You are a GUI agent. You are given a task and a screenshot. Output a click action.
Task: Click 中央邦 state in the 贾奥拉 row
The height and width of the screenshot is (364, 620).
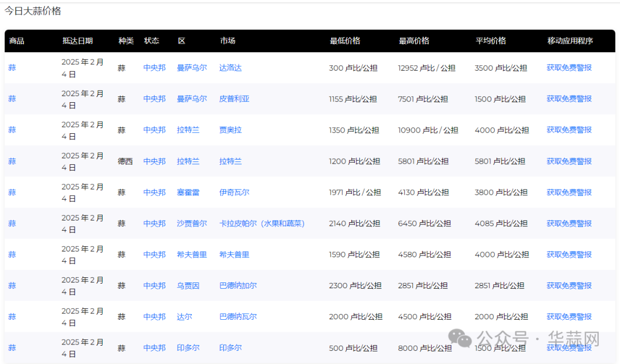(154, 130)
